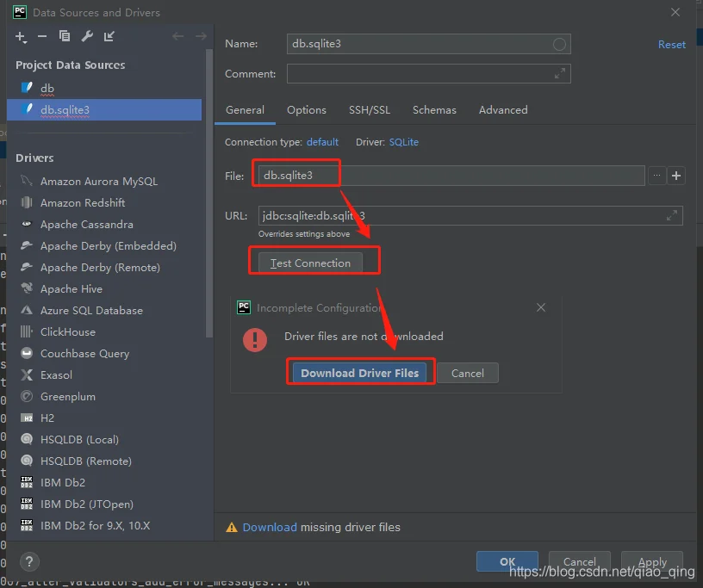The width and height of the screenshot is (703, 588).
Task: Confirm dialog with OK button
Action: (507, 561)
